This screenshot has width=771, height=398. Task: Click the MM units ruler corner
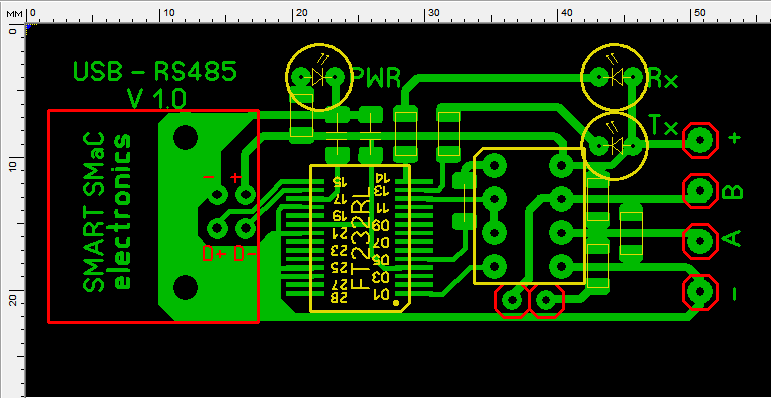pos(14,13)
